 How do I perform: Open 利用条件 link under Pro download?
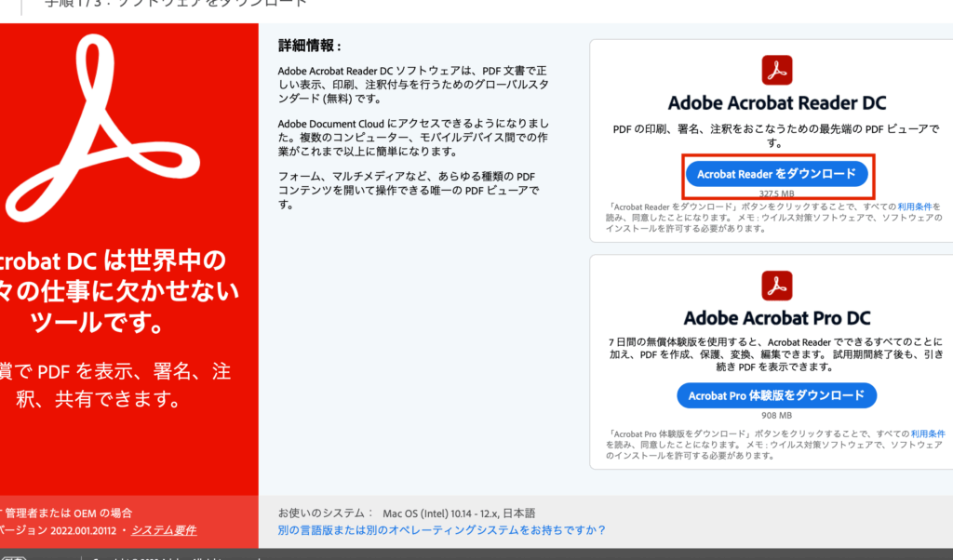[x=928, y=433]
